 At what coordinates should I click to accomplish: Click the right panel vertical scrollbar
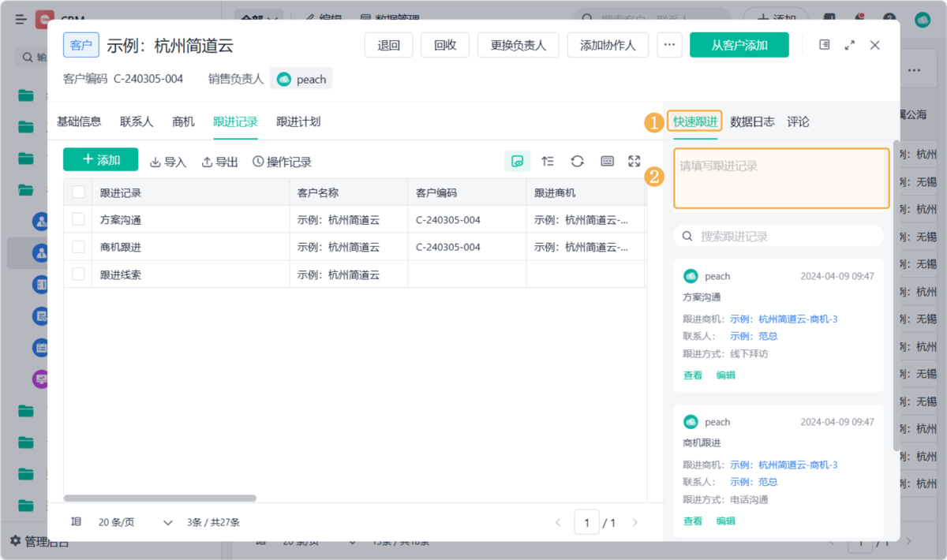896,296
